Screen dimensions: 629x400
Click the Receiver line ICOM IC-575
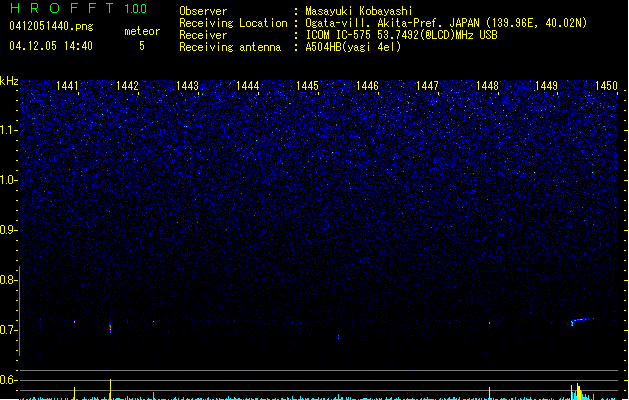[x=401, y=35]
